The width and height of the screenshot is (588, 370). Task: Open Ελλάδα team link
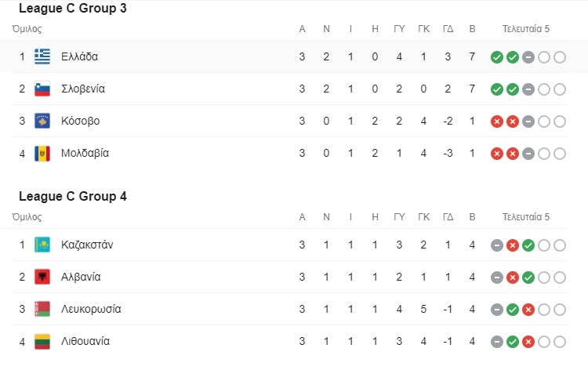pos(79,56)
